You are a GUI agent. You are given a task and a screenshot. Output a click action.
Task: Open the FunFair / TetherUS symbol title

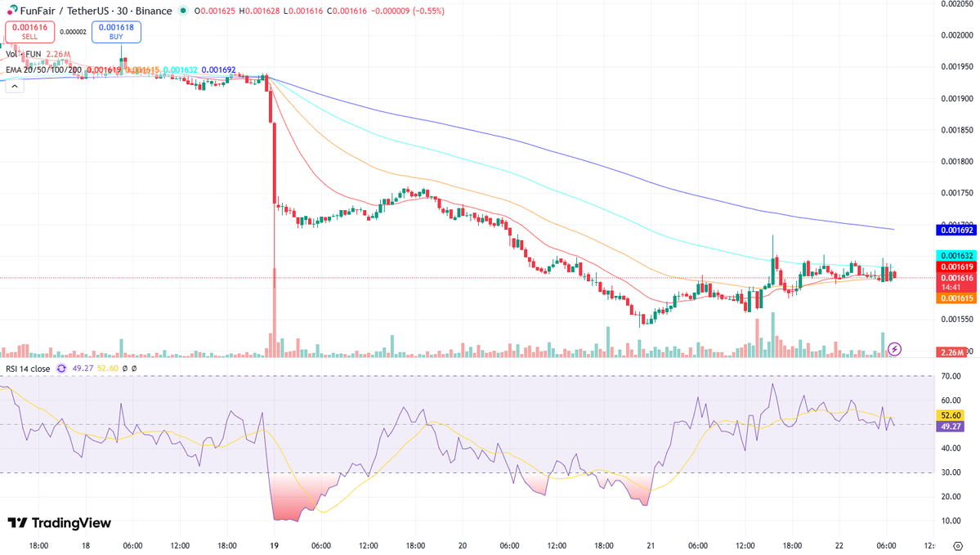[x=96, y=11]
